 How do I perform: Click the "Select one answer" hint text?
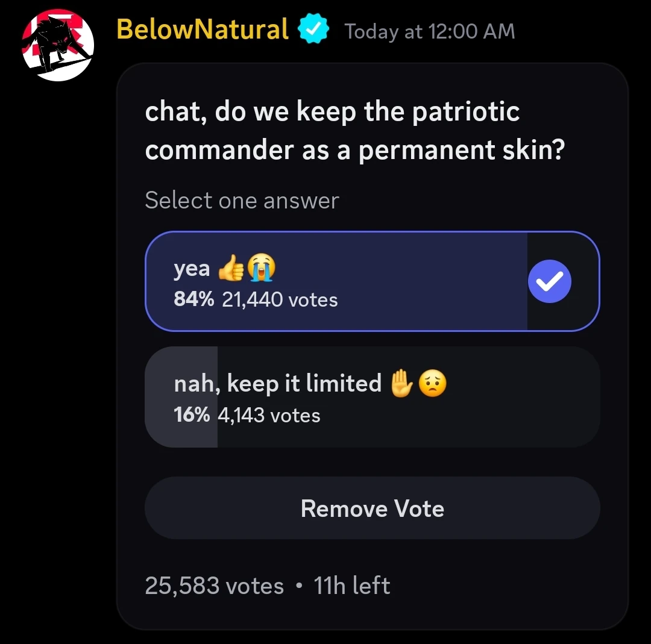(x=242, y=201)
